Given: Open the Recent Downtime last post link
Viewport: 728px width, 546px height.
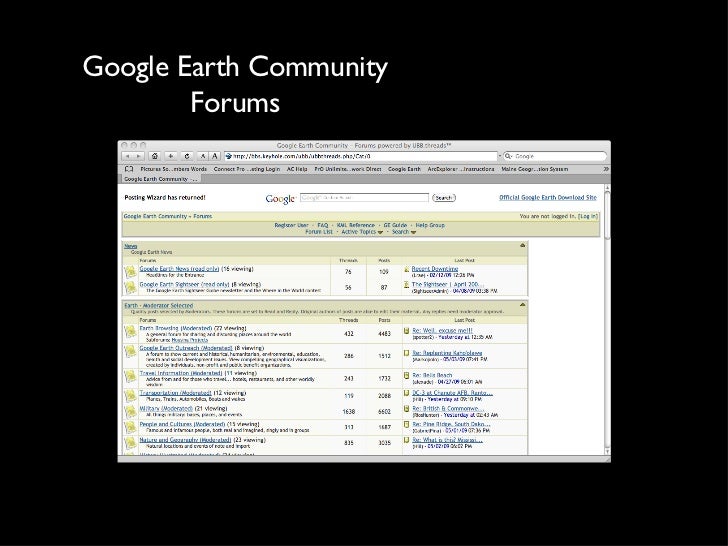Looking at the screenshot, I should pyautogui.click(x=435, y=269).
